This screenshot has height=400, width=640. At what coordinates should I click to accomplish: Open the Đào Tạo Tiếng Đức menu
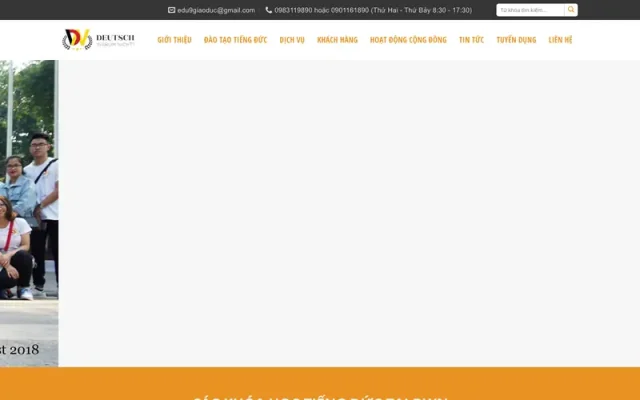click(x=235, y=40)
